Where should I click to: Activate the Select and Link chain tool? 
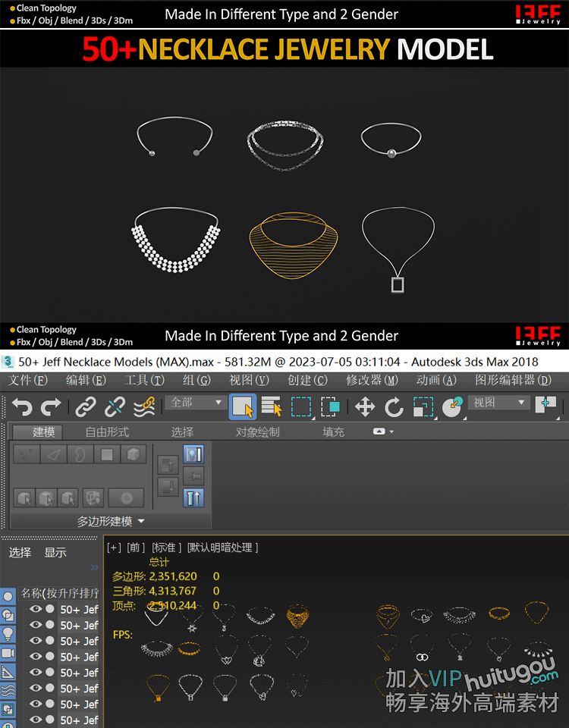[86, 407]
